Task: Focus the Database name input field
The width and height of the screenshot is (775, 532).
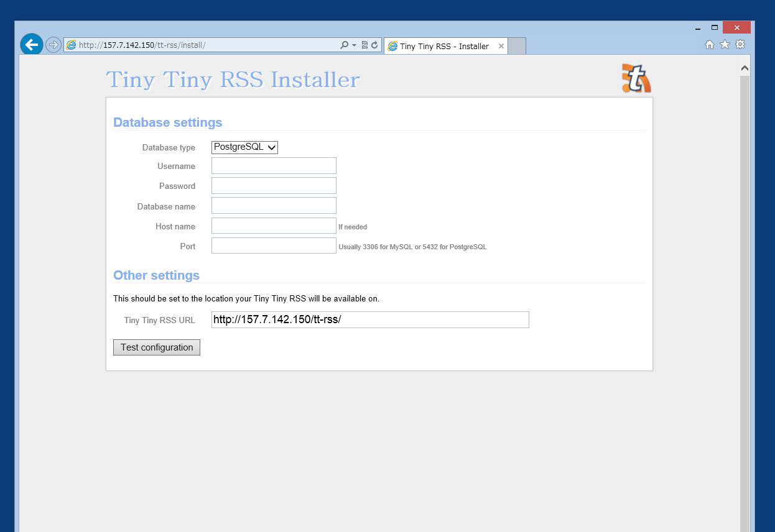Action: (274, 206)
